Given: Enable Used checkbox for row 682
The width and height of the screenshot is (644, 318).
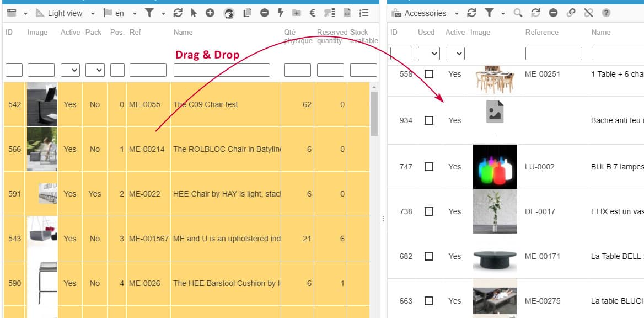Looking at the screenshot, I should (429, 256).
